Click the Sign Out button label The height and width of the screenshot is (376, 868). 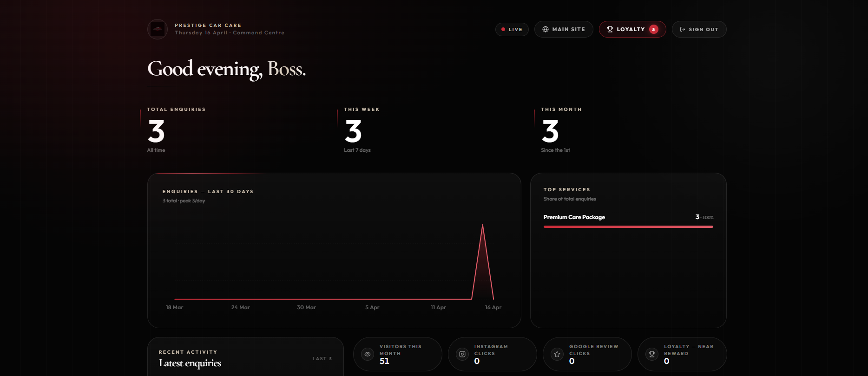[x=704, y=29]
